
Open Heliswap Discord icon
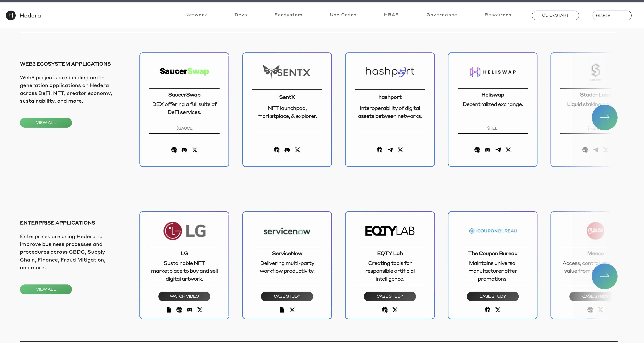[487, 150]
